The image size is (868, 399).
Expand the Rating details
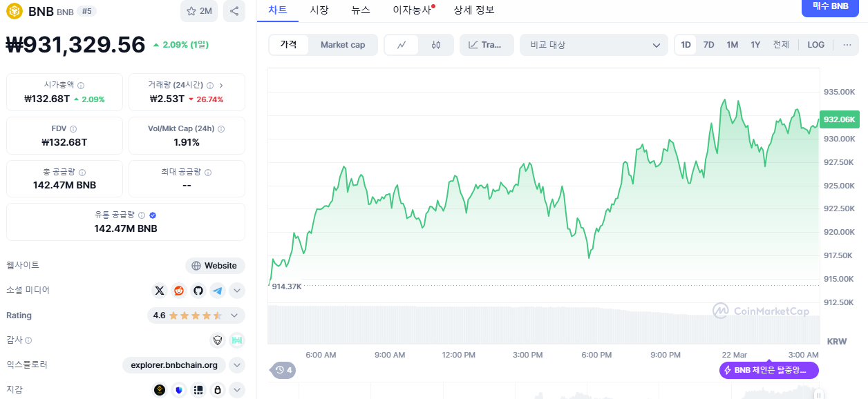click(x=234, y=315)
